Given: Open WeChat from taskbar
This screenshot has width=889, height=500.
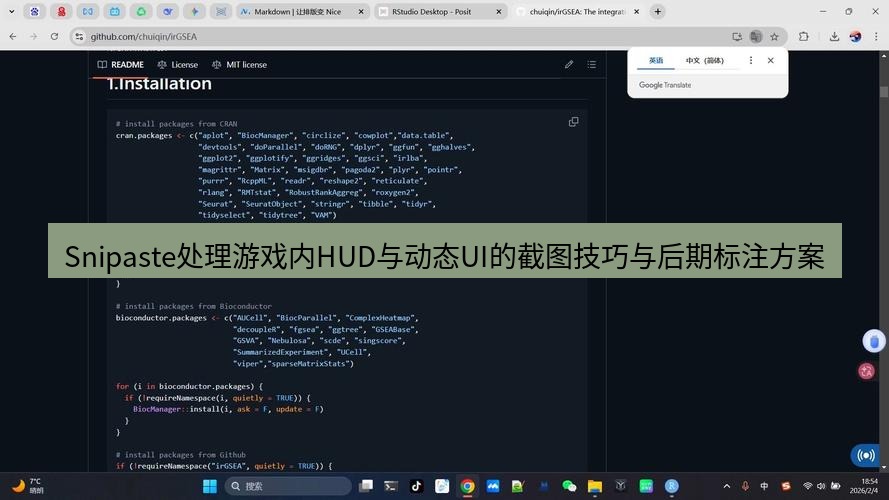Looking at the screenshot, I should click(569, 486).
